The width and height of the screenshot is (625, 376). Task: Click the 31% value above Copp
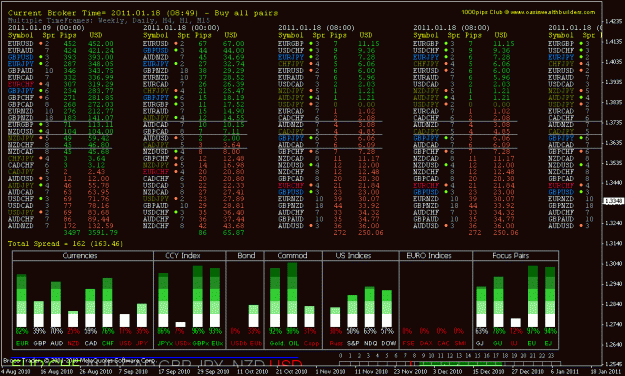click(x=310, y=331)
